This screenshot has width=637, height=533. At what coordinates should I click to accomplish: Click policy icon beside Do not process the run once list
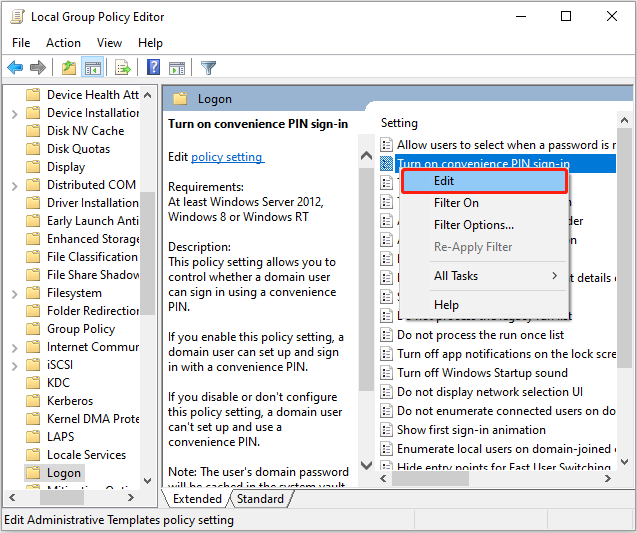[386, 335]
